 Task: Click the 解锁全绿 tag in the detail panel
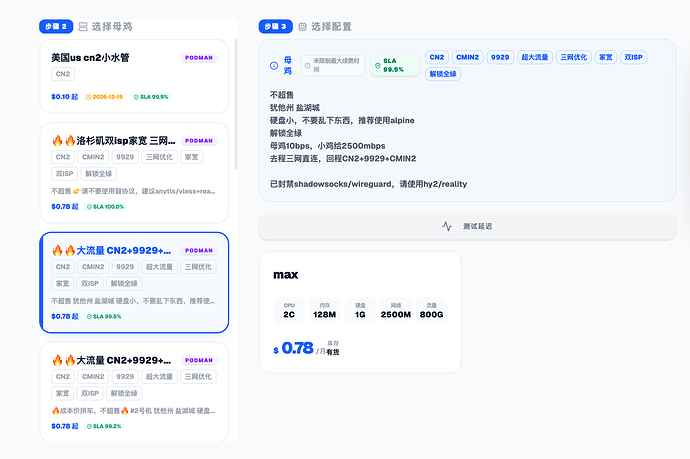pos(443,74)
